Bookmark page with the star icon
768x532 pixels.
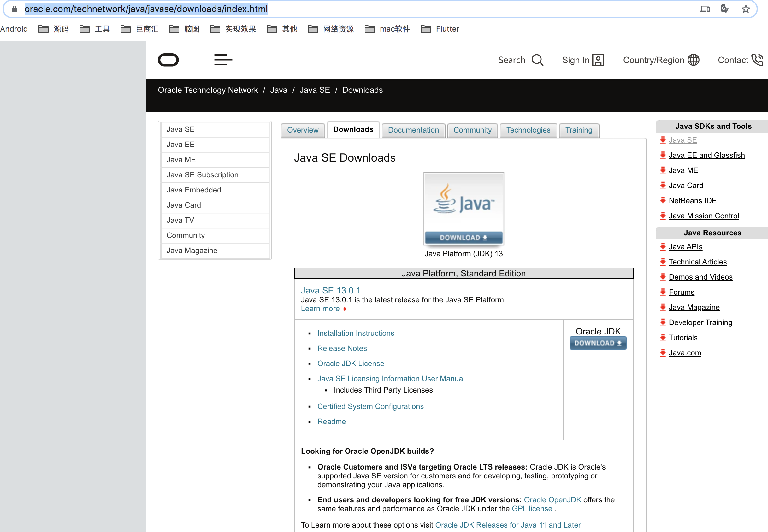tap(746, 9)
